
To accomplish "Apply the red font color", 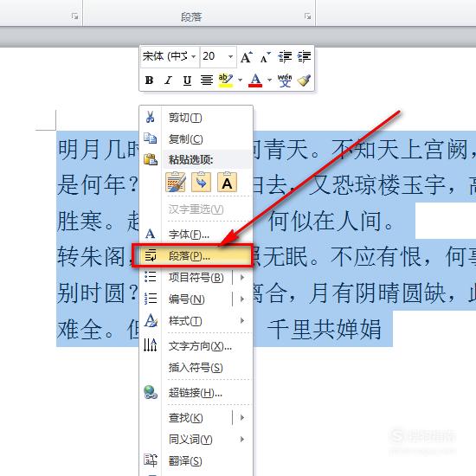I will coord(255,80).
